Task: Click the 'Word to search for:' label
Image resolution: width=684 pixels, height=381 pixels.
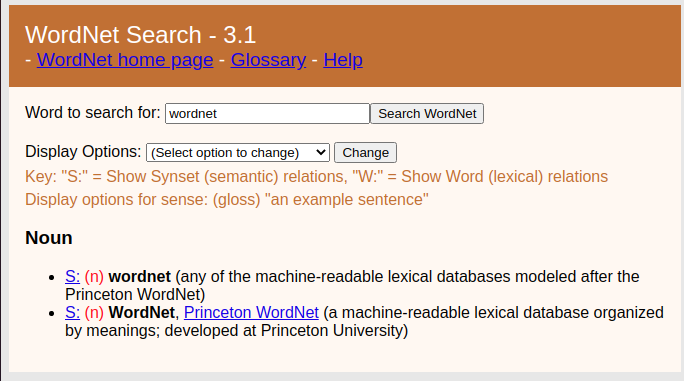Action: (x=93, y=113)
